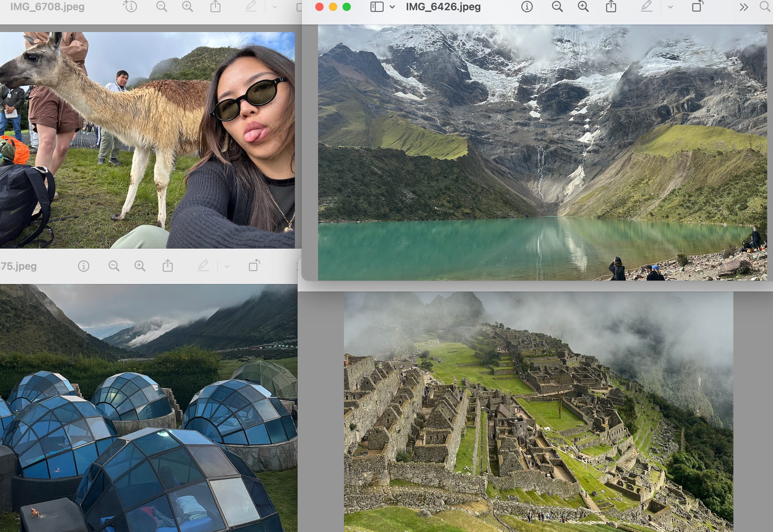This screenshot has height=532, width=773.
Task: Show hidden toolbar items overflow arrows
Action: (744, 7)
